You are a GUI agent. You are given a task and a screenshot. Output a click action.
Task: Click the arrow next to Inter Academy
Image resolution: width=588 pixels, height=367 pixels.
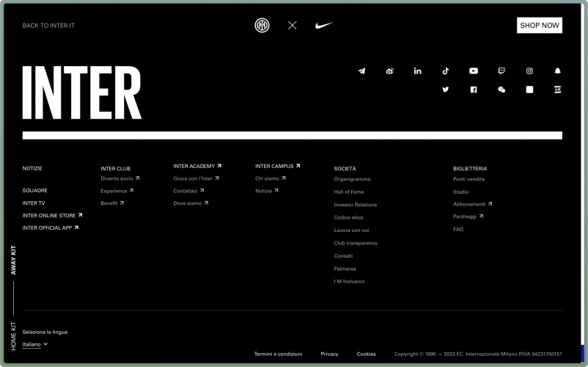(x=219, y=165)
